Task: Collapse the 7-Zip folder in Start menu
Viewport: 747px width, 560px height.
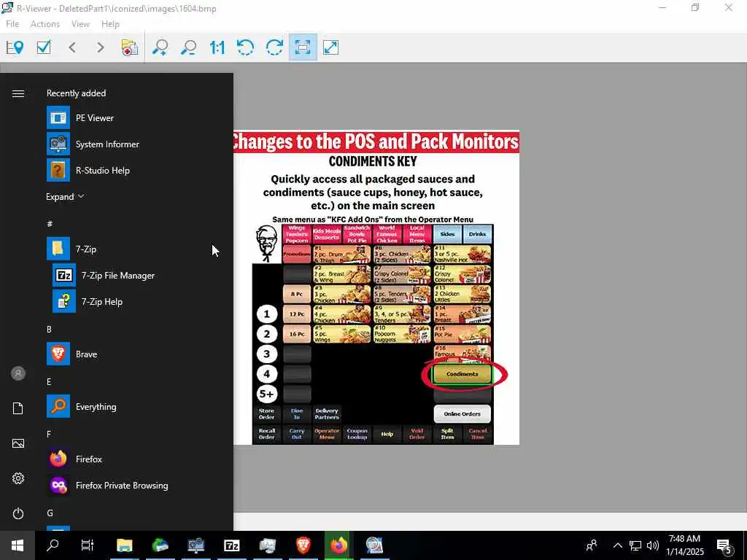Action: pyautogui.click(x=128, y=249)
